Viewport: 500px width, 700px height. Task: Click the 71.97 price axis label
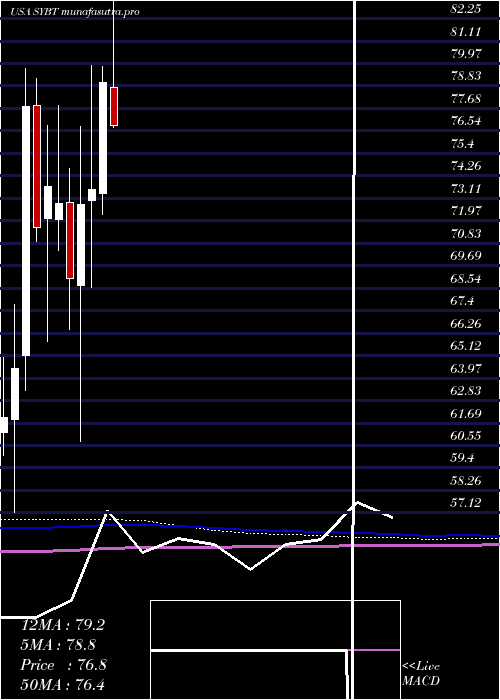point(466,211)
